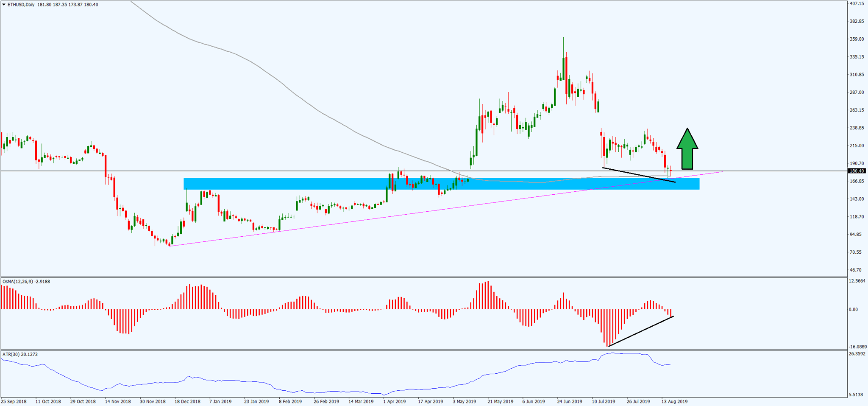Select the ETHUSD,Daily chart title text
868x406 pixels.
21,5
